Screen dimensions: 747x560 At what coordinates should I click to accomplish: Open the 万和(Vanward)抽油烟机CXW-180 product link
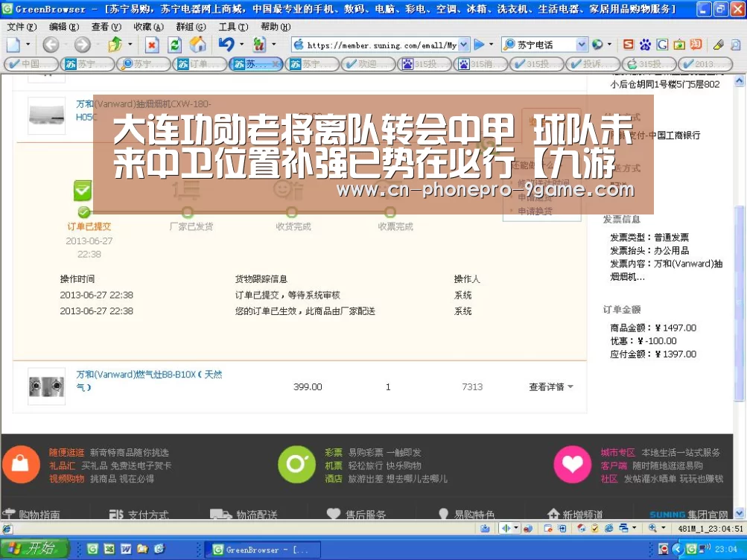coord(144,110)
